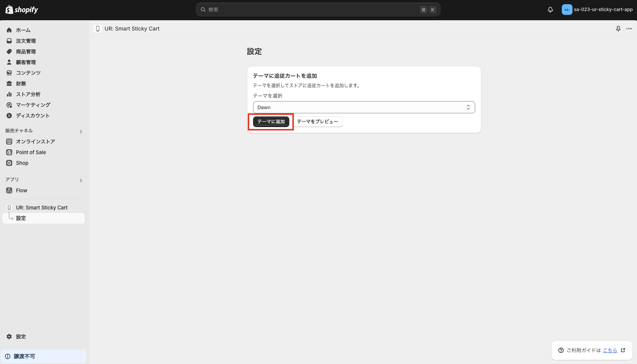Click the ディスカウント badge icon

click(9, 116)
